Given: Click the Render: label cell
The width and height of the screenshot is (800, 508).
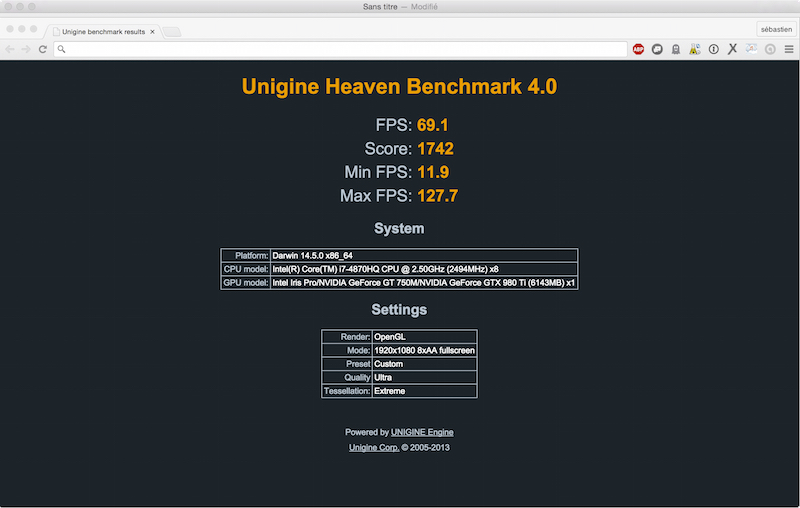Looking at the screenshot, I should [x=347, y=337].
